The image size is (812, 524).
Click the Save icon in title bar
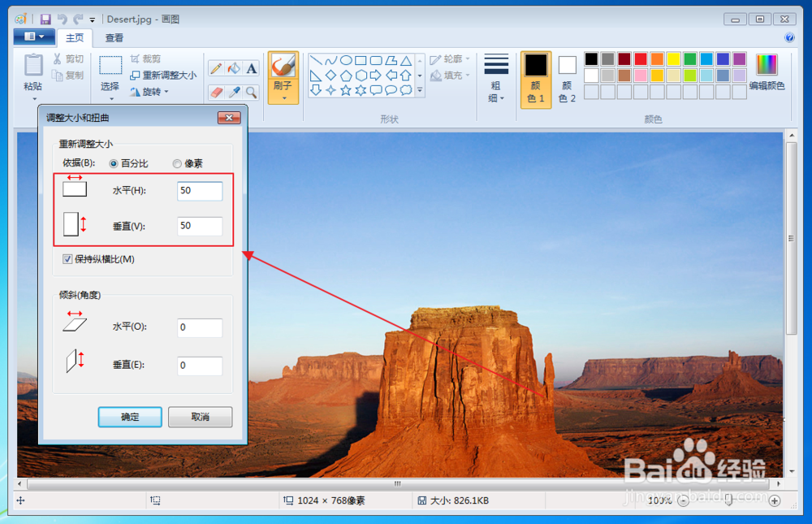point(45,19)
